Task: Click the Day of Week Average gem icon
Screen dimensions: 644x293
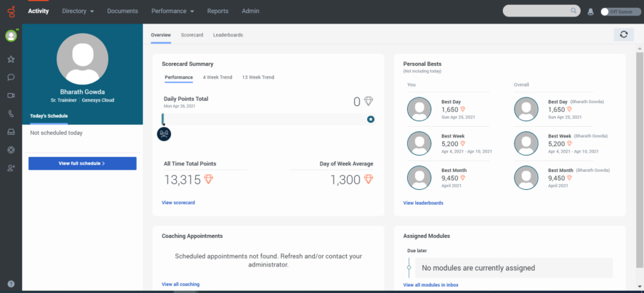Action: pos(369,179)
